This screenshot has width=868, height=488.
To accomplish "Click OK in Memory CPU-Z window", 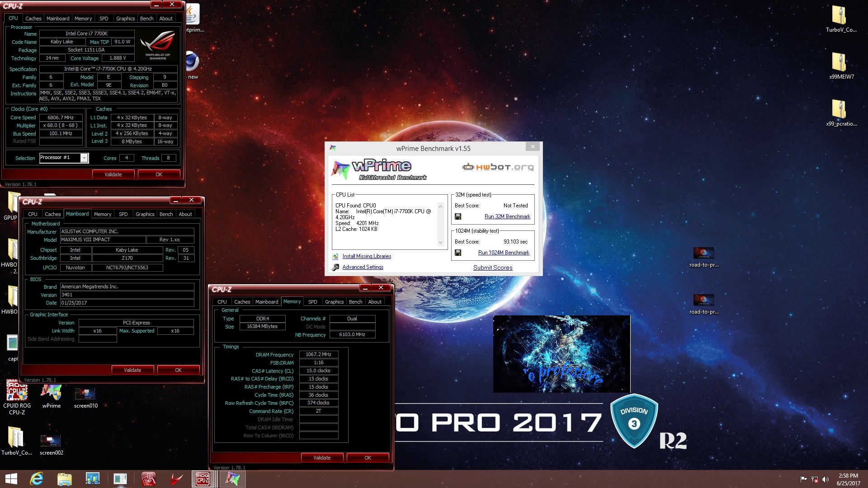I will click(368, 458).
